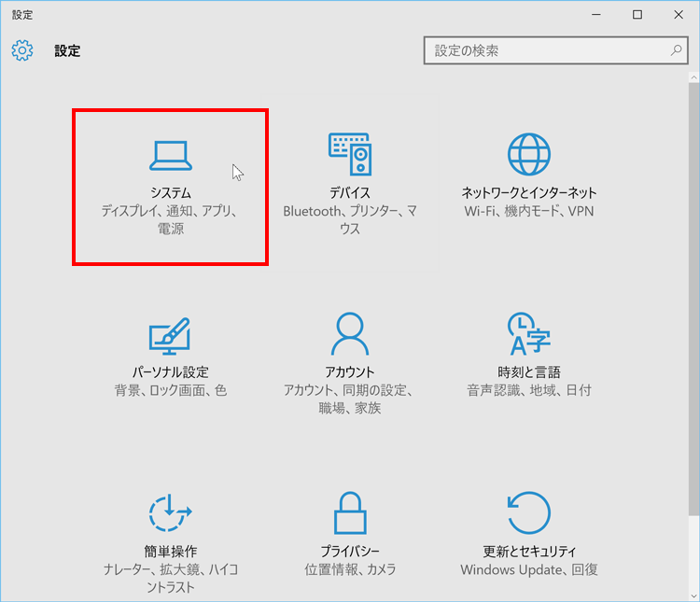Image resolution: width=700 pixels, height=602 pixels.
Task: Click the gear icon beside the 設定 heading
Action: click(x=22, y=50)
